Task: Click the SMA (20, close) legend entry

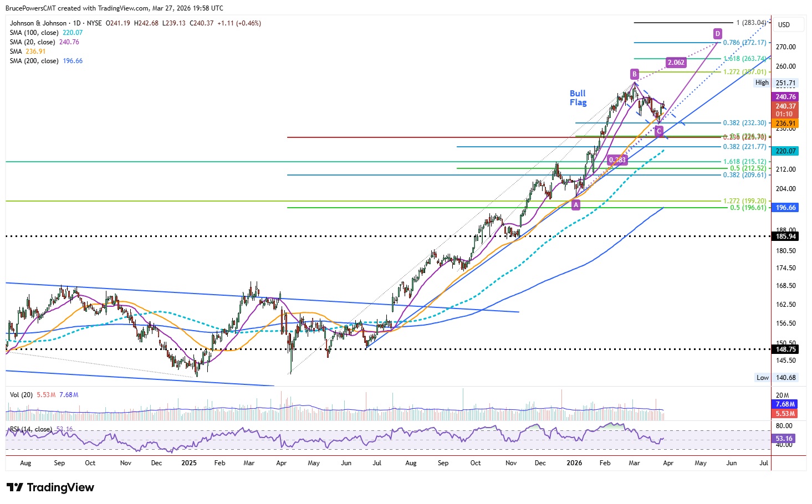Action: point(44,42)
